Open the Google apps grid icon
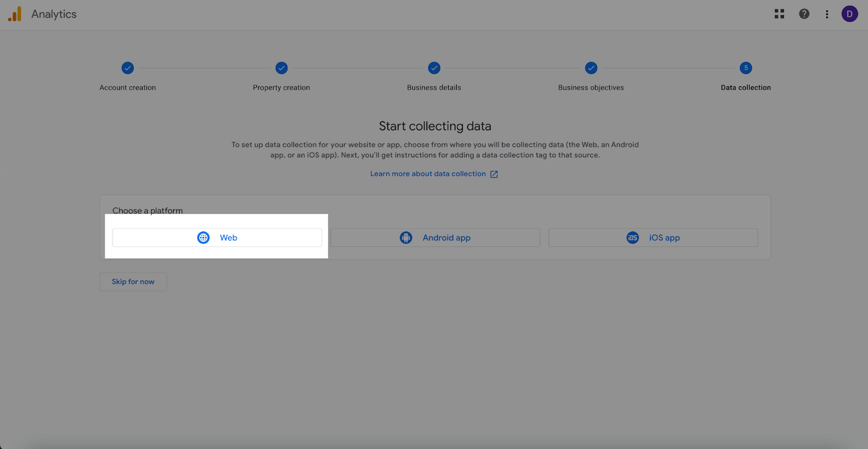The width and height of the screenshot is (868, 449). pyautogui.click(x=780, y=14)
